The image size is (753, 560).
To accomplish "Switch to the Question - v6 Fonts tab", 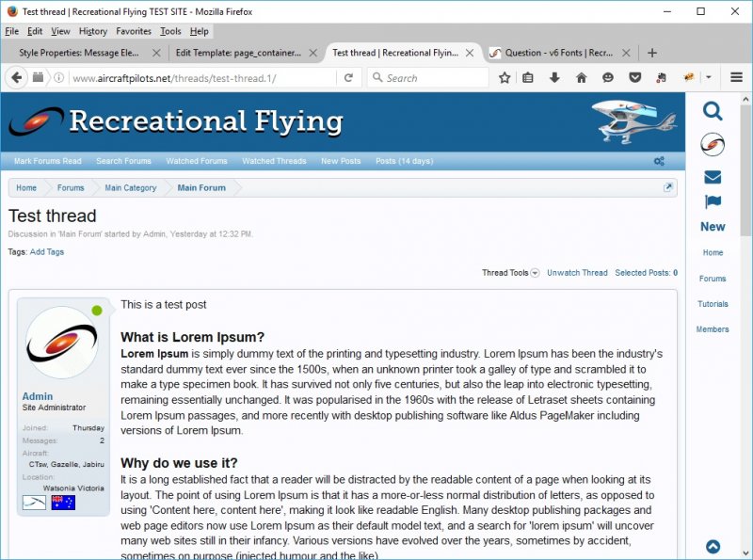I will coord(558,53).
